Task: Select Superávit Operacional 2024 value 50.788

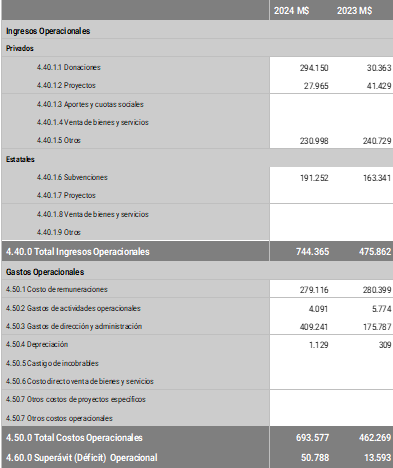Action: 315,458
